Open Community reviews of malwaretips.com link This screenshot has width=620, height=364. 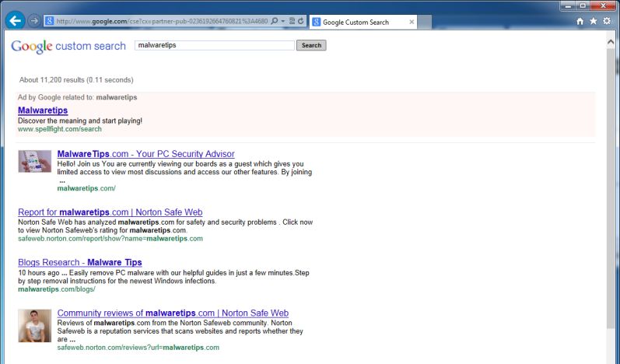click(173, 313)
